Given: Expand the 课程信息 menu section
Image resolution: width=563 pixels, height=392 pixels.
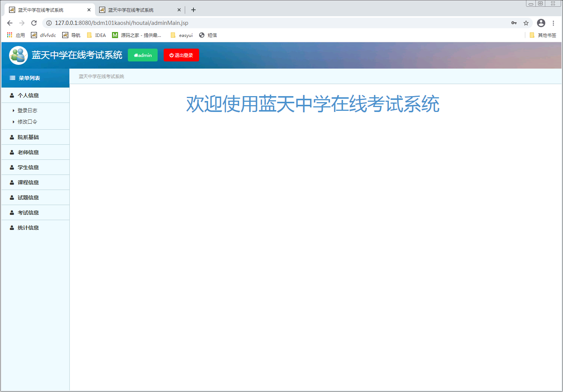Looking at the screenshot, I should click(35, 182).
